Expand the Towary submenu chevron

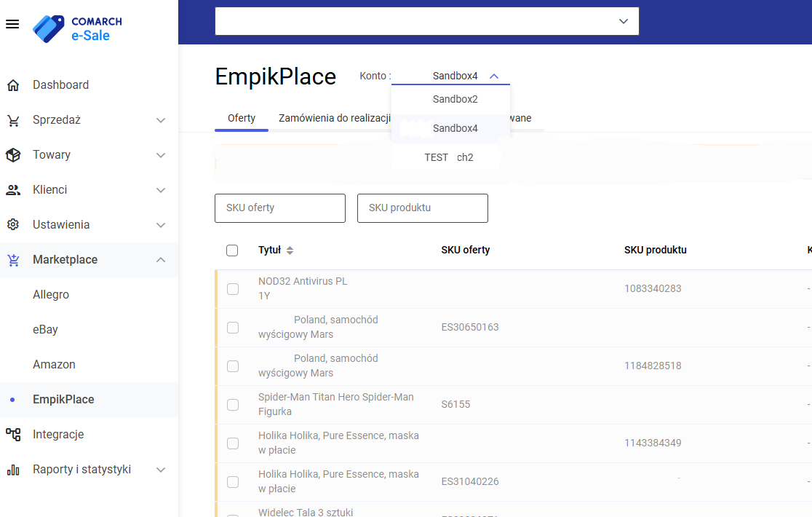click(161, 155)
